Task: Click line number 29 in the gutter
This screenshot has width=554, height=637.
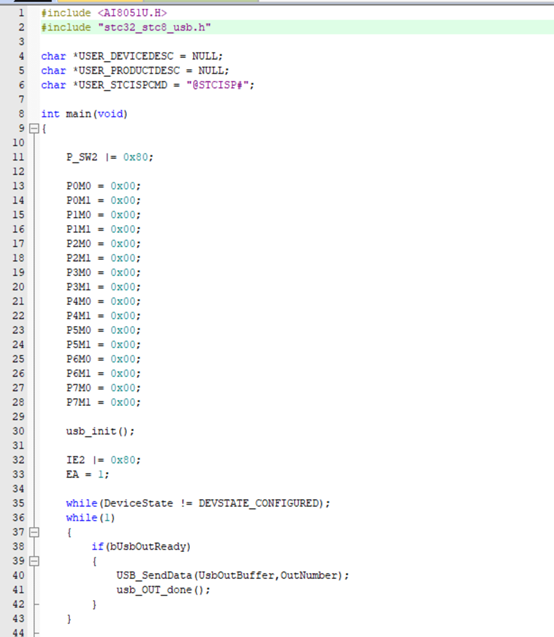Action: pos(18,417)
